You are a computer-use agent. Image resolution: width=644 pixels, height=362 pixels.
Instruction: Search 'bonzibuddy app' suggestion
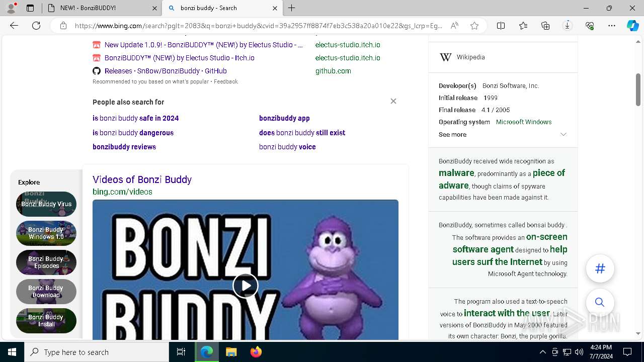point(284,118)
